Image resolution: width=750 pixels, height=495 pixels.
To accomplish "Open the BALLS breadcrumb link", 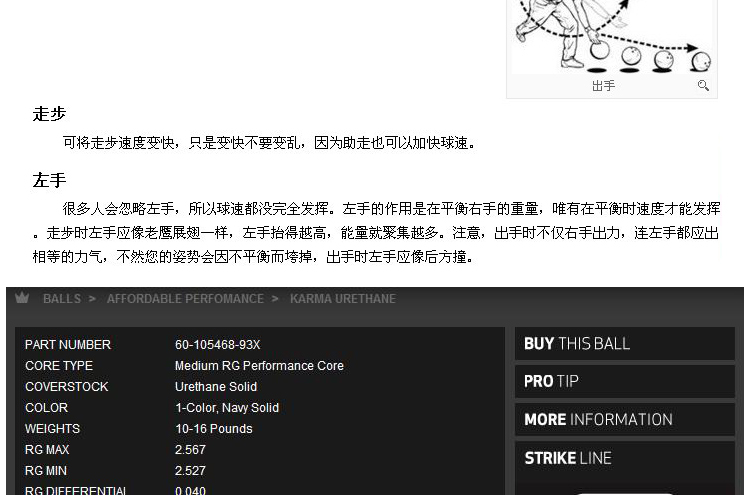I will (x=62, y=299).
